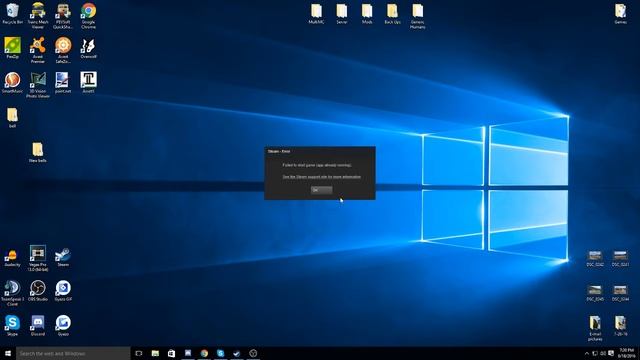Select the Gyazo GIF shortcut
640x360 pixels.
[x=63, y=291]
